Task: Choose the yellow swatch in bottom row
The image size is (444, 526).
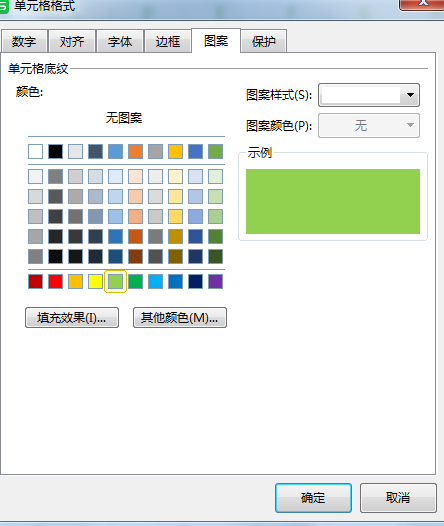Action: pos(95,281)
